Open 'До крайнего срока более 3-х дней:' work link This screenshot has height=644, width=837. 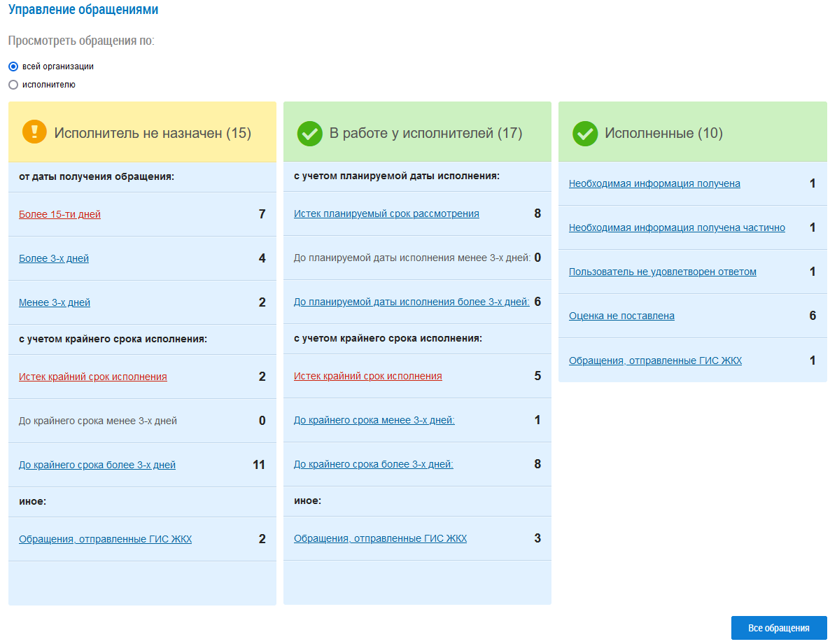(374, 465)
